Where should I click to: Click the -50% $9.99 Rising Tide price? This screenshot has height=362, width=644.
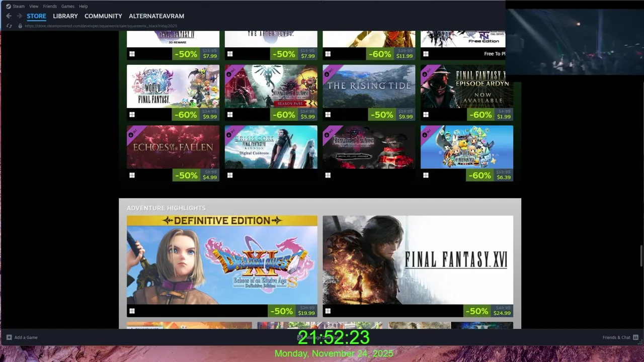391,115
